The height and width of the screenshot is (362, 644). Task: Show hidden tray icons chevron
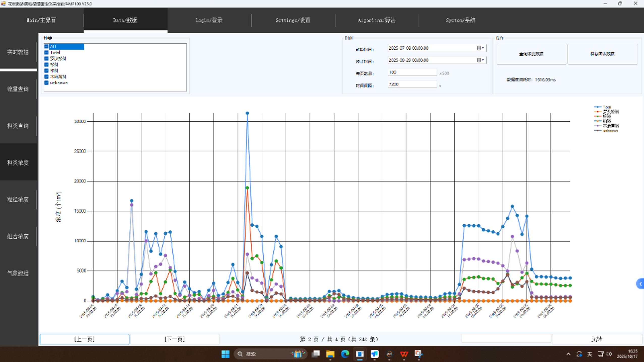(568, 354)
